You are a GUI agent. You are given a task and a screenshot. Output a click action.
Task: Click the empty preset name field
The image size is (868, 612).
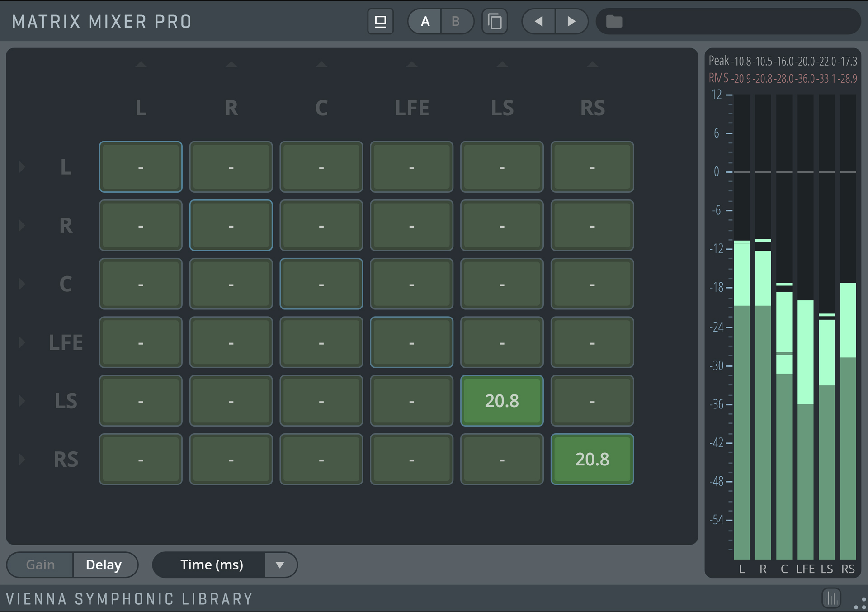[741, 21]
